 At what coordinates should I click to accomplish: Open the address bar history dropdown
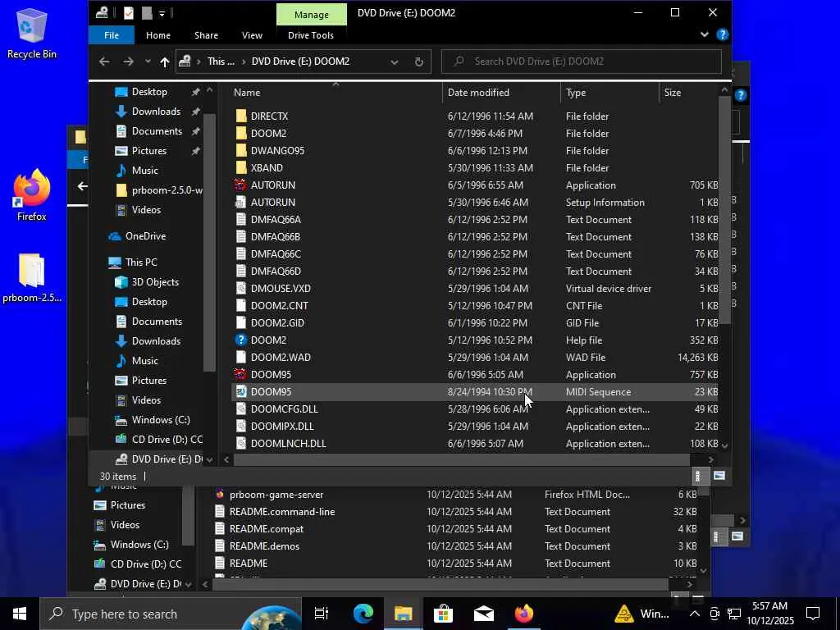click(395, 62)
